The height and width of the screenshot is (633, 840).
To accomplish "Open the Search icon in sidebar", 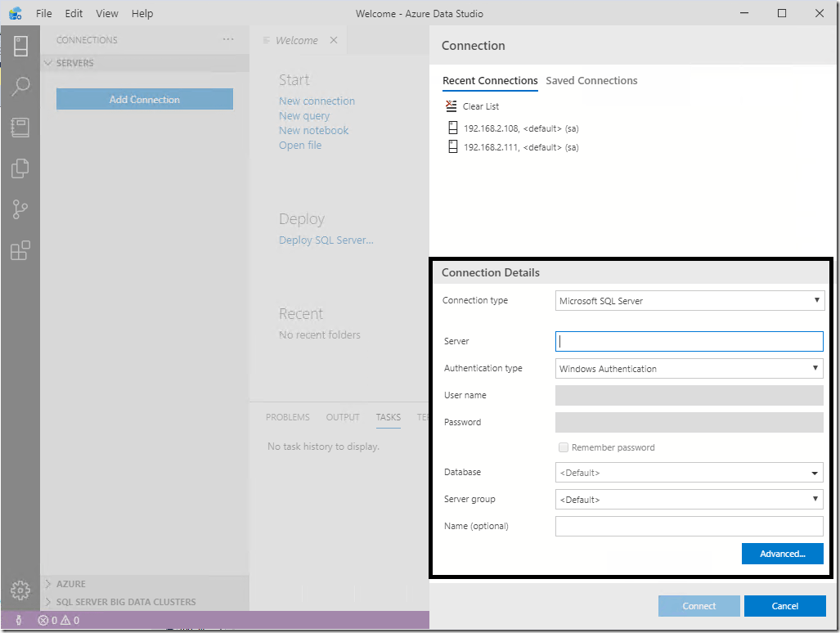I will click(x=20, y=87).
